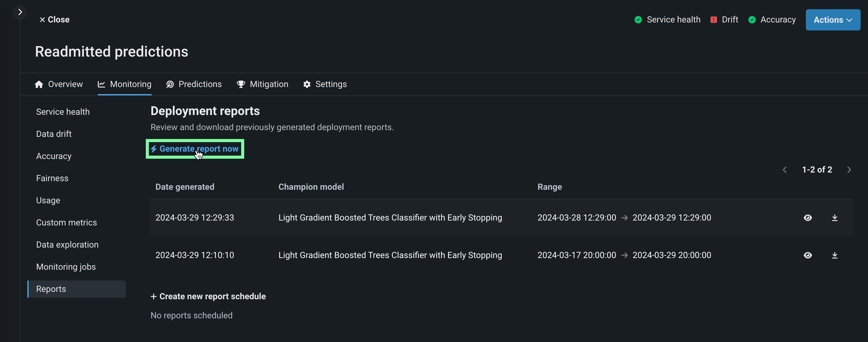Open the Mitigation tab
This screenshot has height=342, width=868.
[x=262, y=84]
